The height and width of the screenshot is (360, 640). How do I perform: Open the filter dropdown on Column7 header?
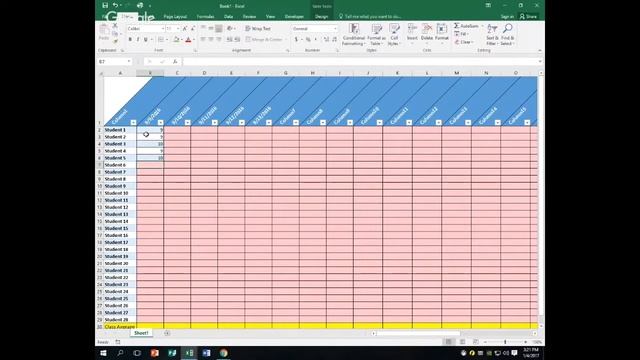[296, 122]
